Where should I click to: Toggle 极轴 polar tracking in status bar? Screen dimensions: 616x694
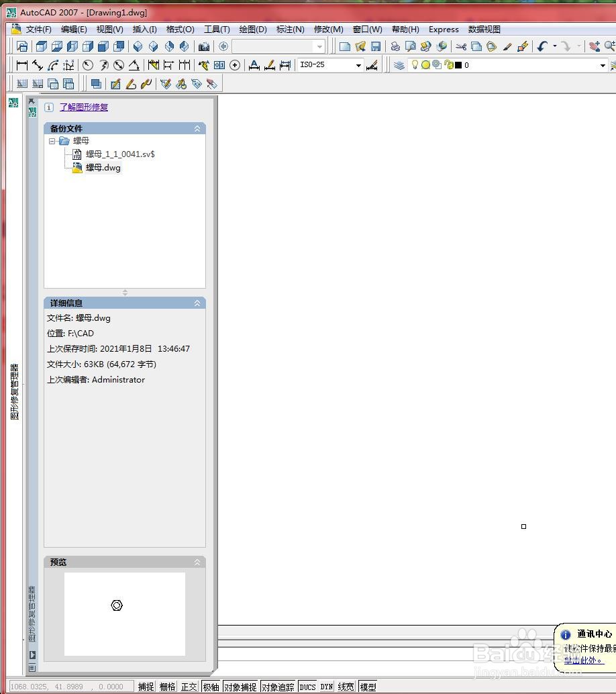pos(211,687)
